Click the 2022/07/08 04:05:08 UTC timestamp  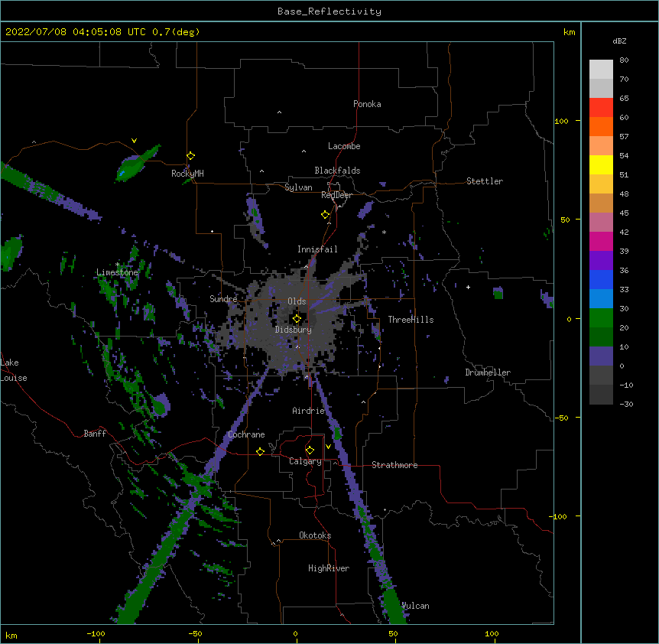tap(76, 32)
